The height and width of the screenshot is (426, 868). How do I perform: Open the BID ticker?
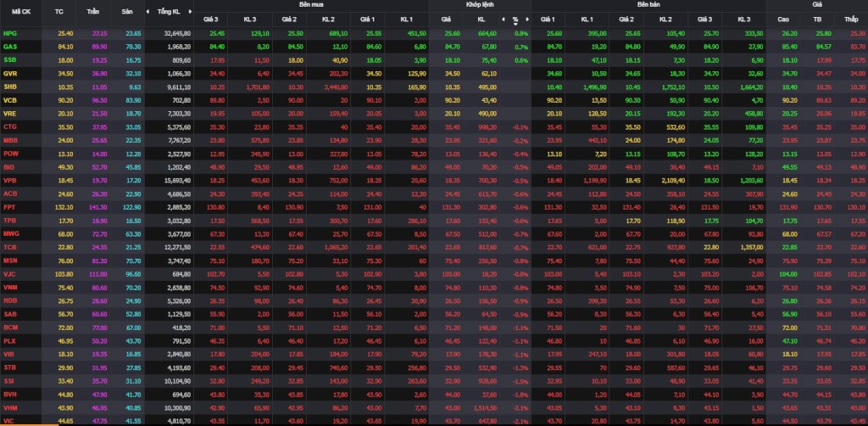click(x=9, y=166)
